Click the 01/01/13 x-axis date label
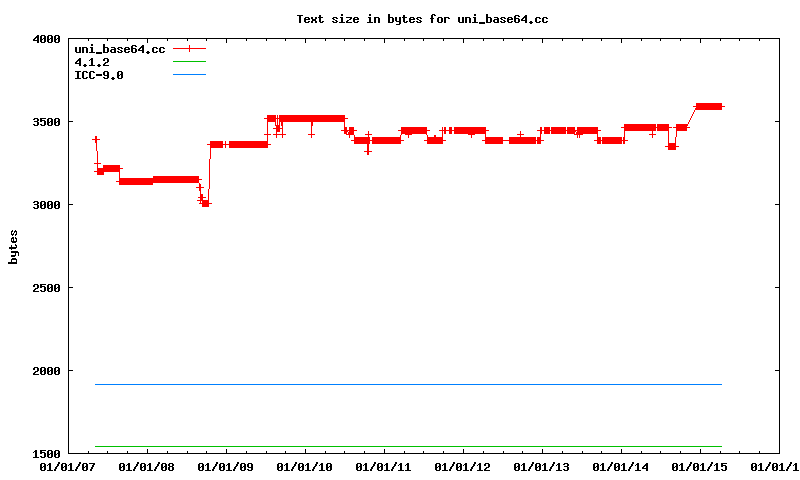 tap(542, 467)
